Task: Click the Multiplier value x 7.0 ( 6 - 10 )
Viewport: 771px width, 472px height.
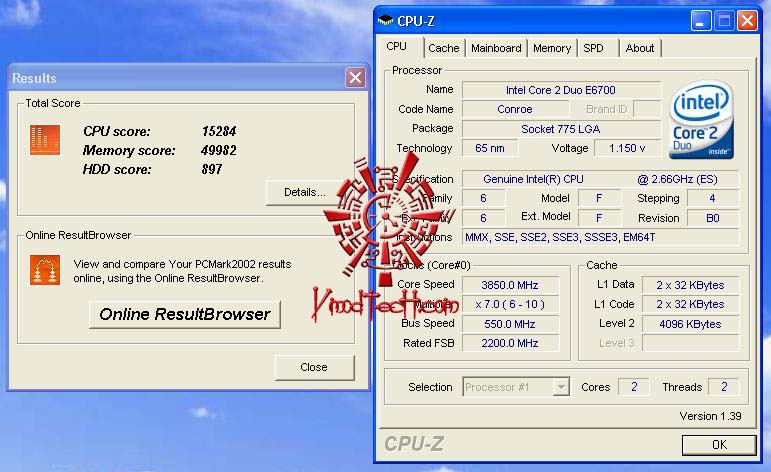Action: point(510,304)
